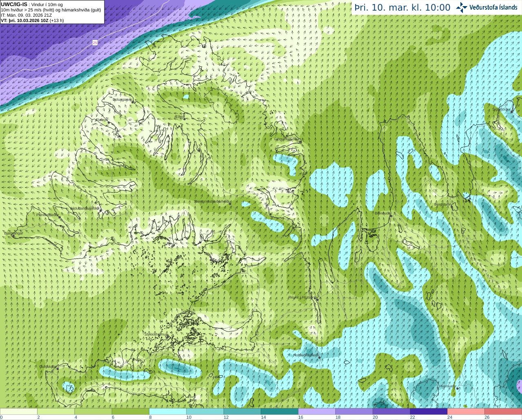Screen dimensions: 522x420
Task: Select the Siglufjörður station label
Action: (502, 109)
